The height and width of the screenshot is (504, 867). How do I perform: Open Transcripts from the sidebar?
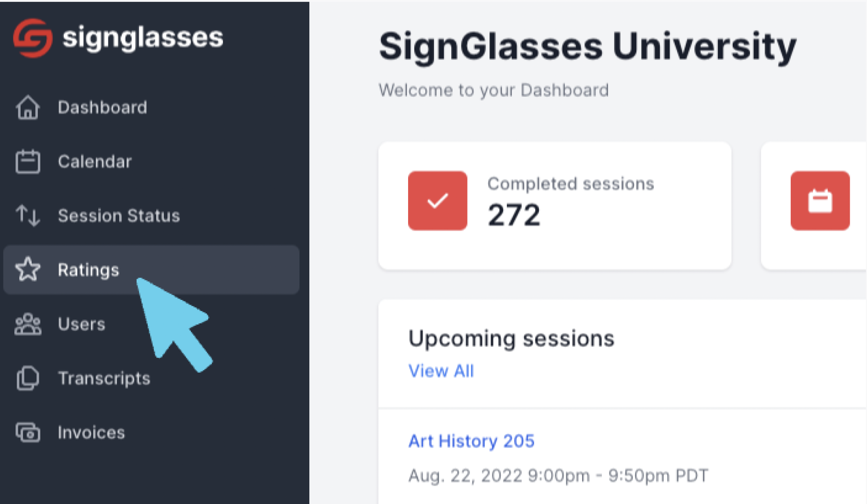104,378
